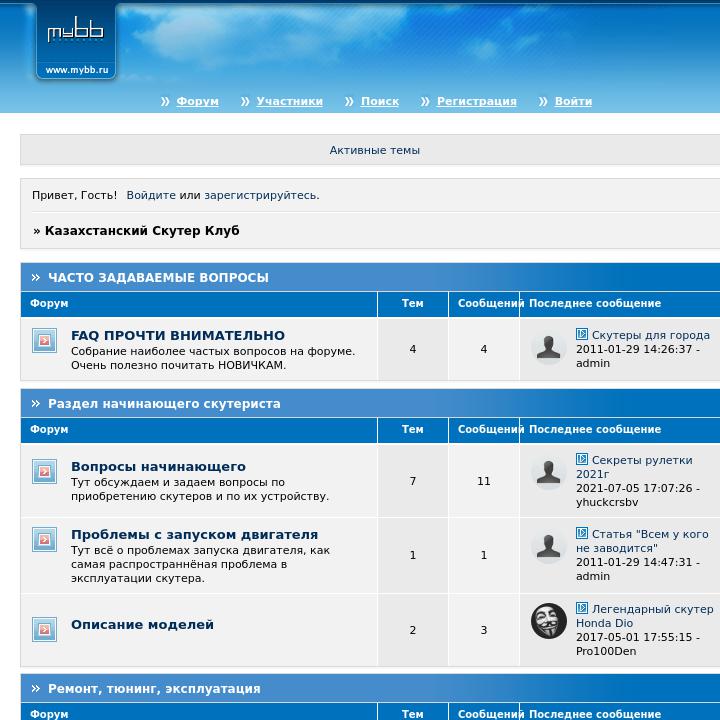Click Ремонт, тюнинг, эксплуатация category title
The width and height of the screenshot is (720, 720).
(x=154, y=688)
